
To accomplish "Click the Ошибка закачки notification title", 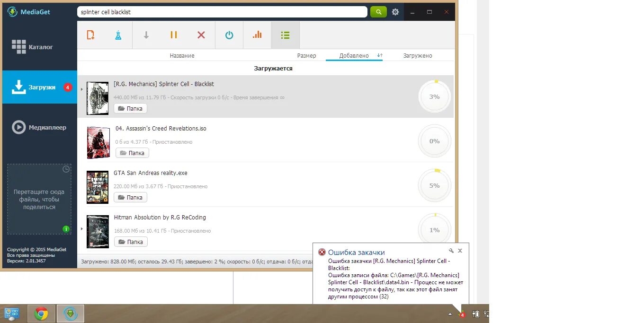I will 357,253.
